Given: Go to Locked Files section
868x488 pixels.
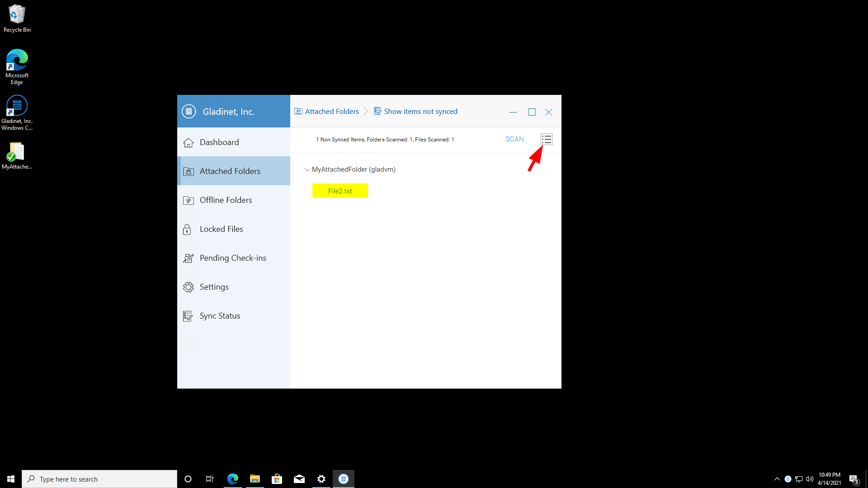Looking at the screenshot, I should [x=234, y=229].
